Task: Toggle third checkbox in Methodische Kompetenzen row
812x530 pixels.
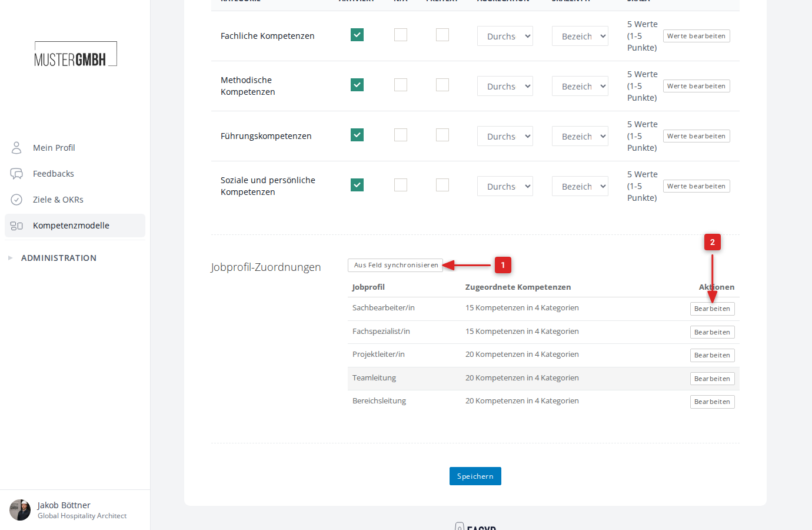Action: [442, 85]
